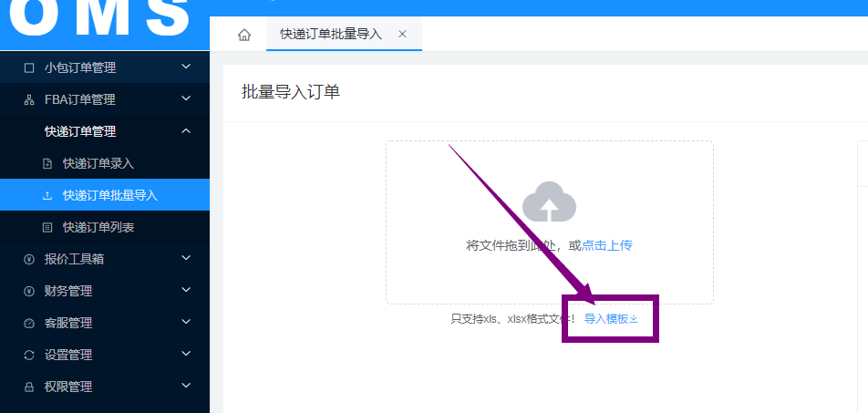Viewport: 868px width, 413px height.
Task: Click download icon beside 导入模板
Action: tap(634, 319)
